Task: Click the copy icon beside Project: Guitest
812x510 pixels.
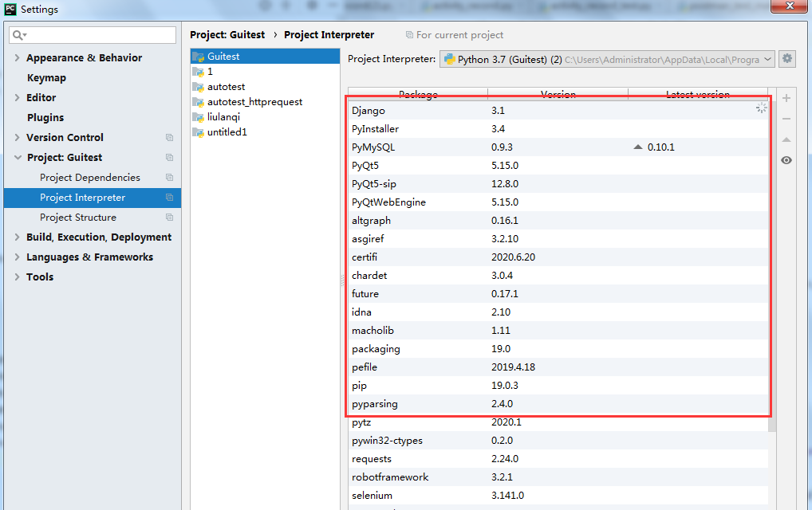Action: (x=169, y=157)
